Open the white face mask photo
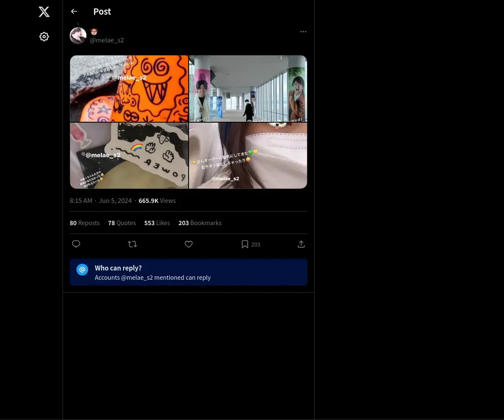Screen dimensions: 504x420 pos(248,155)
